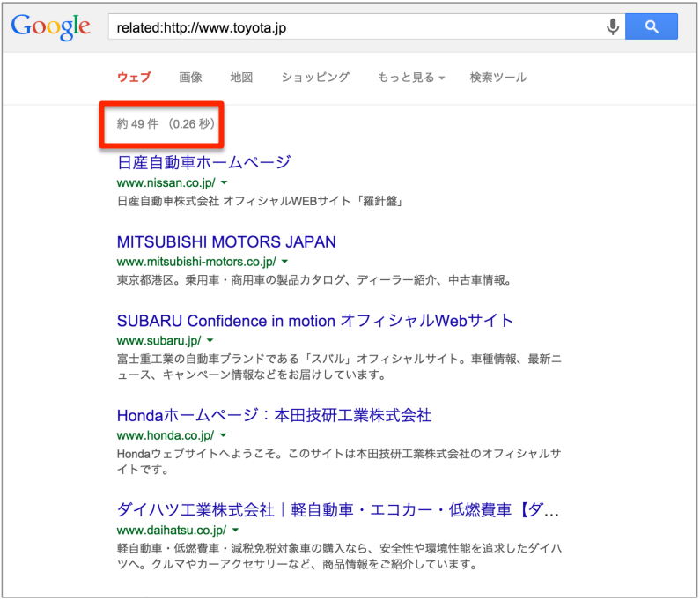Expand the もっと見る dropdown menu
The image size is (700, 601).
411,78
